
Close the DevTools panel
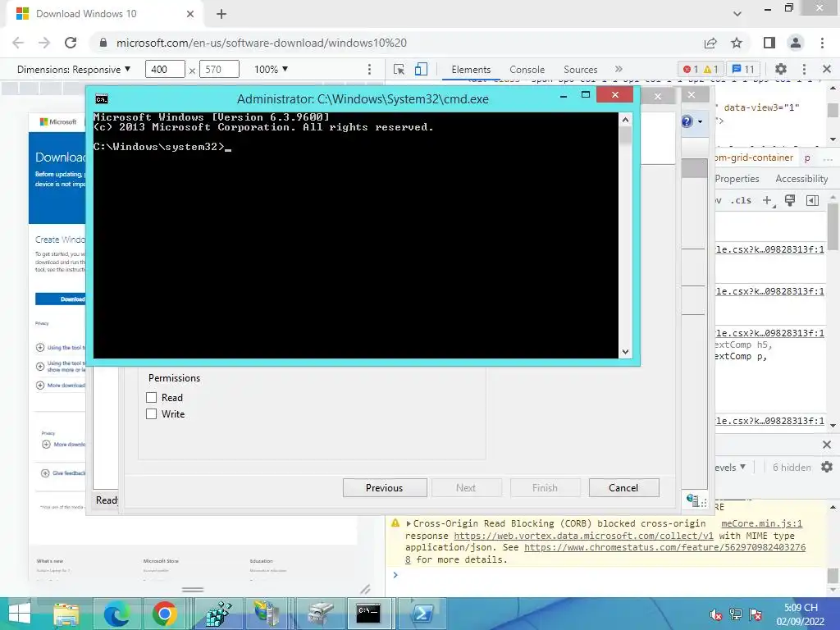[x=827, y=69]
